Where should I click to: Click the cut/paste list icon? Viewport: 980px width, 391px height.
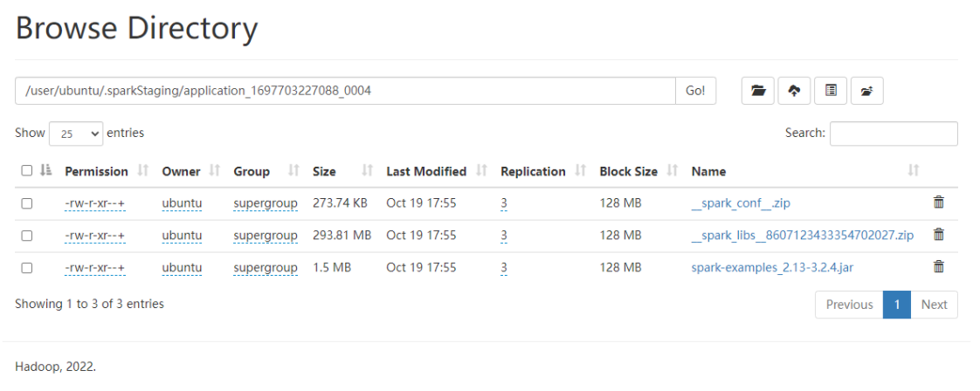click(x=831, y=91)
